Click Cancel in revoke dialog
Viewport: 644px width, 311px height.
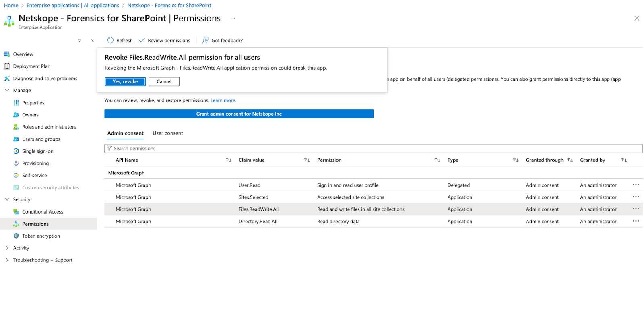[164, 81]
